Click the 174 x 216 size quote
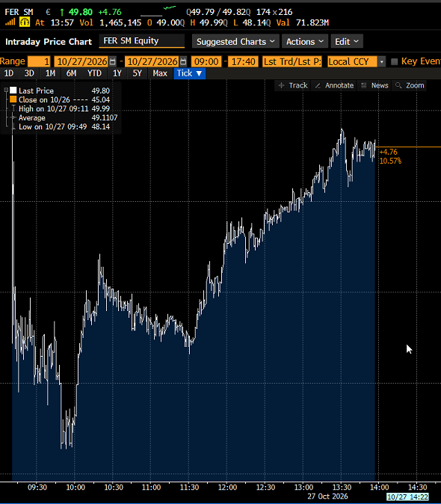The image size is (441, 504). coord(274,12)
